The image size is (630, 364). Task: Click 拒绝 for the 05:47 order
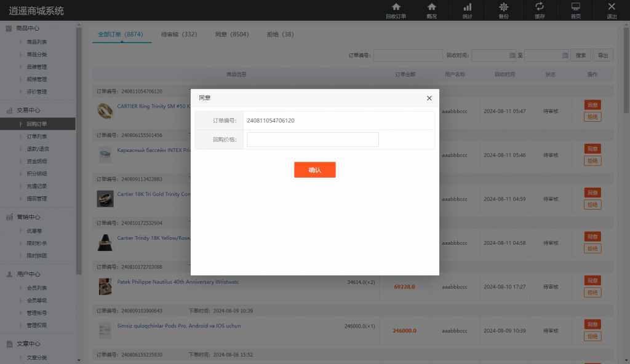(592, 117)
